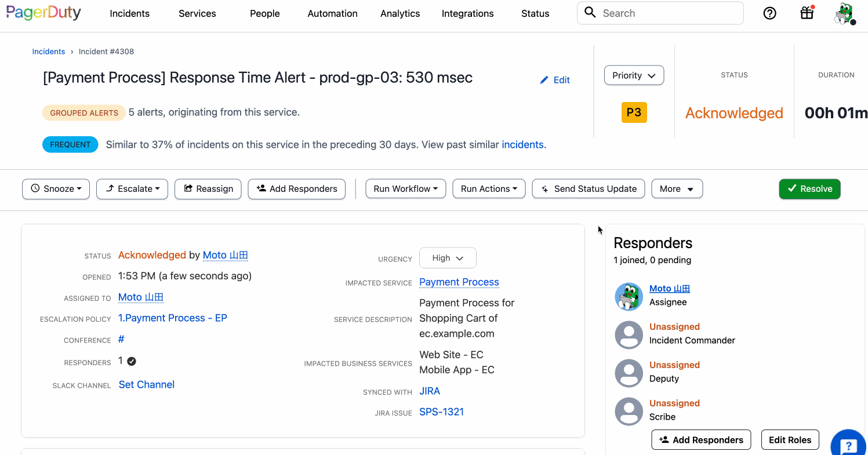Image resolution: width=868 pixels, height=455 pixels.
Task: Click the pencil Edit icon beside the incident title
Action: (x=544, y=79)
